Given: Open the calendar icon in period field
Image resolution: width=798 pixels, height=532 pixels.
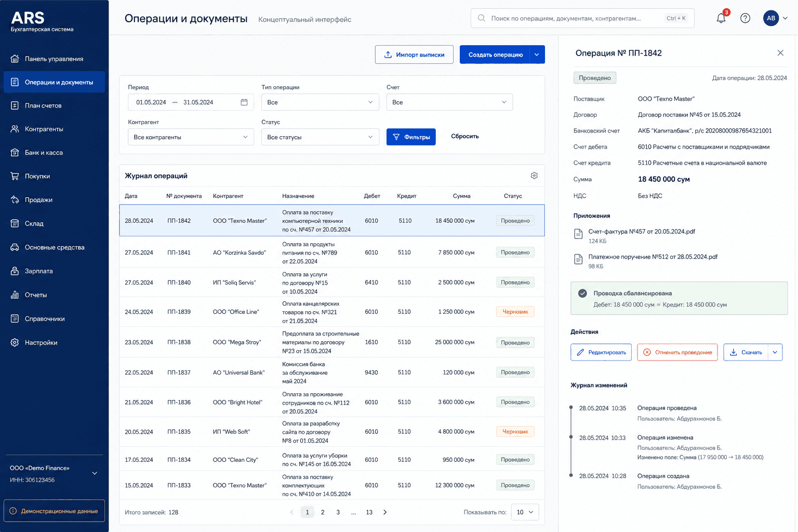Looking at the screenshot, I should 244,102.
